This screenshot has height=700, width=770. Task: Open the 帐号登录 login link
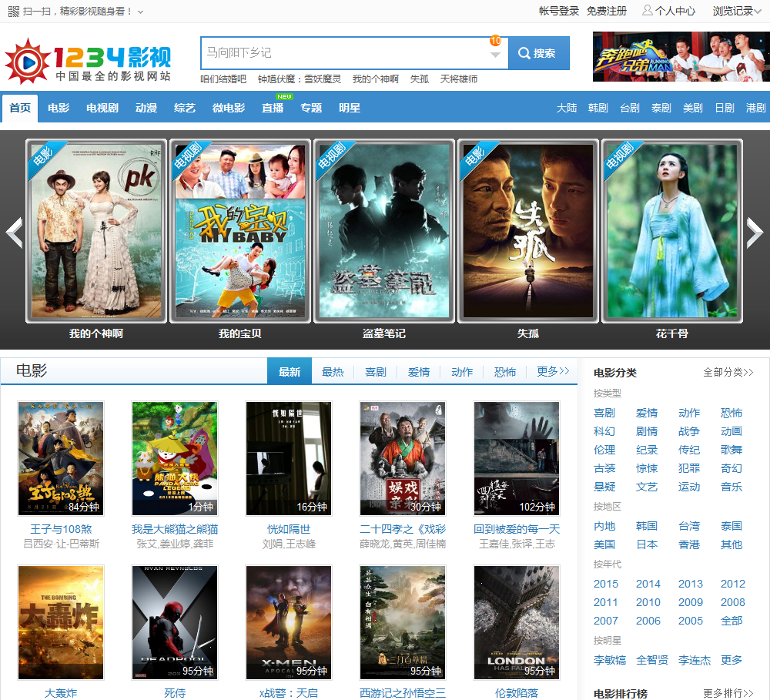(x=559, y=11)
